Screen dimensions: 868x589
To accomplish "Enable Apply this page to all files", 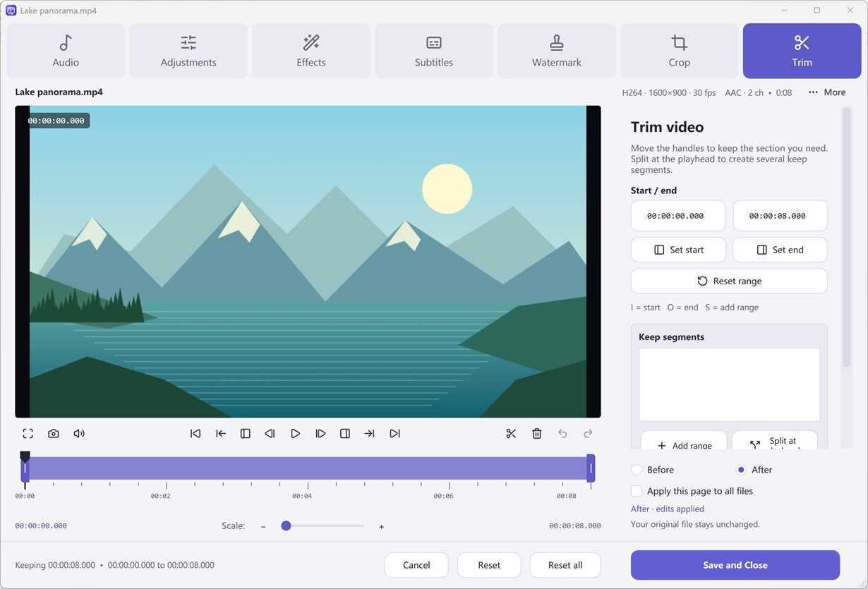I will 692,491.
